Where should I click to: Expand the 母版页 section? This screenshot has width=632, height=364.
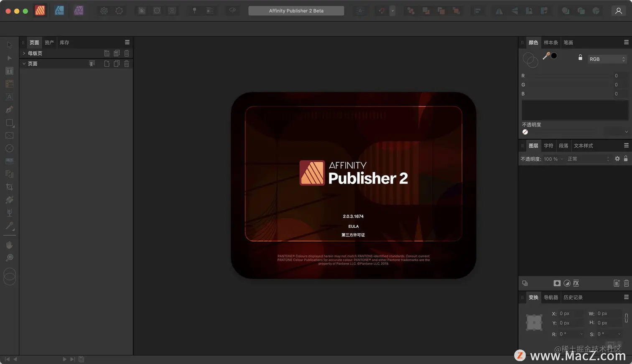click(24, 53)
